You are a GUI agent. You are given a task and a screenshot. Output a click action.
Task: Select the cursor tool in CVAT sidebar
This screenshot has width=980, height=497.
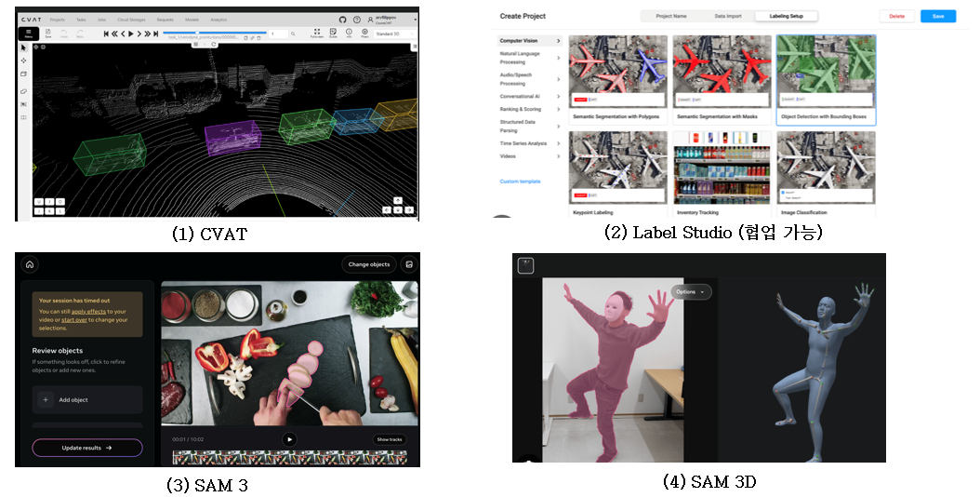coord(24,47)
